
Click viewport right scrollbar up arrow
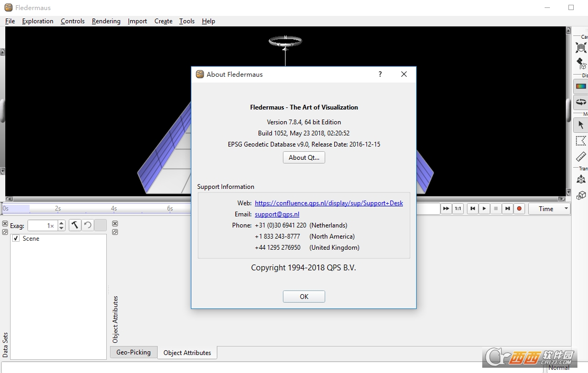point(568,31)
